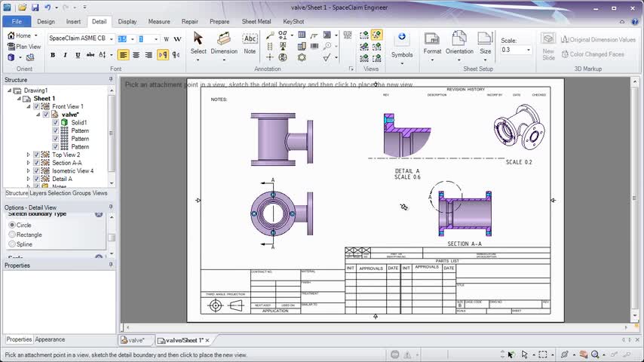Pin the Structure panel
Screen dimensions: 644x362
point(111,79)
